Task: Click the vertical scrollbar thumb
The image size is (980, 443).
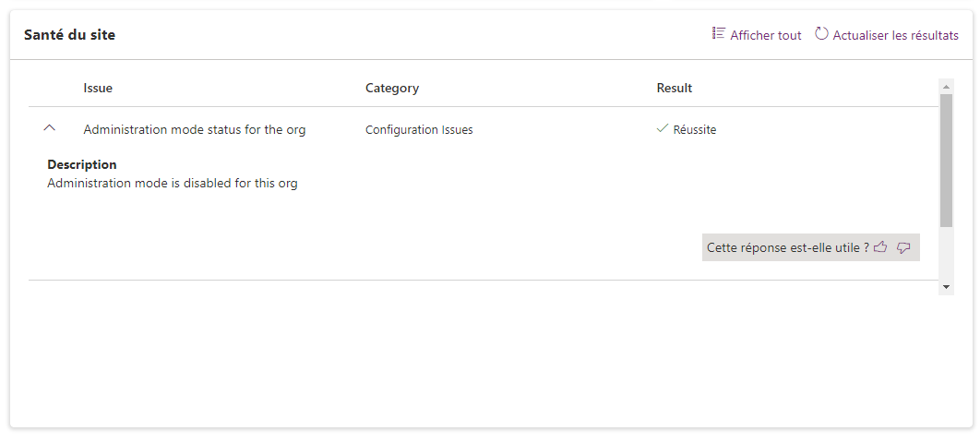Action: pos(946,159)
